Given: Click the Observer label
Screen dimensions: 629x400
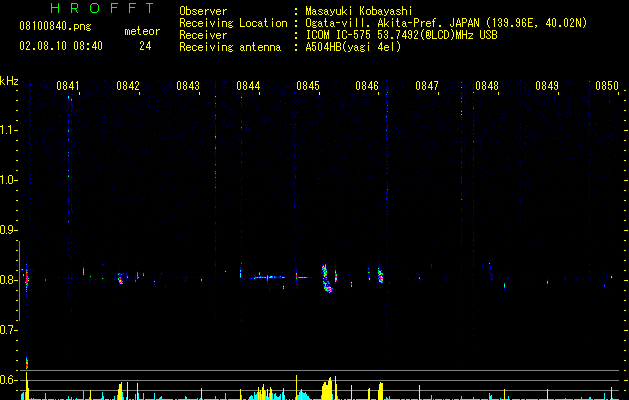Looking at the screenshot, I should coord(203,11).
